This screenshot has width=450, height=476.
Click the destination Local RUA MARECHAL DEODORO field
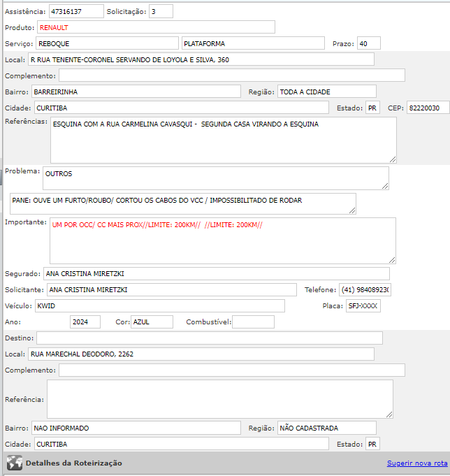click(x=201, y=354)
